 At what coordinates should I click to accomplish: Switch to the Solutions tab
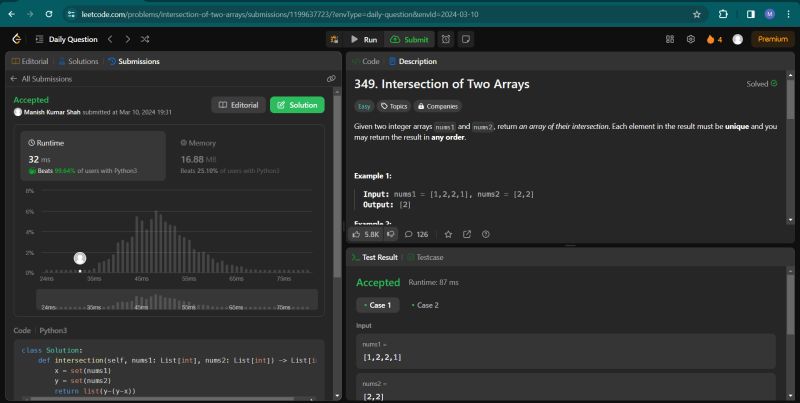pyautogui.click(x=78, y=61)
